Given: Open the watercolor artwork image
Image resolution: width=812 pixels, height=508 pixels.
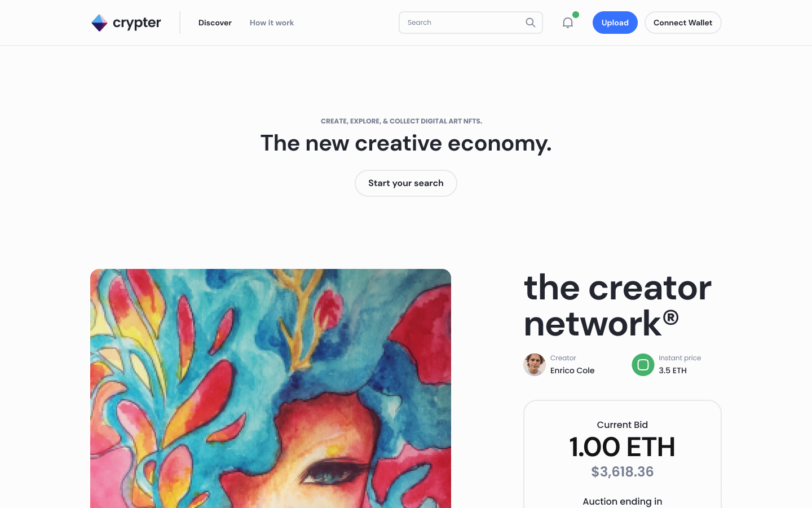Looking at the screenshot, I should point(271,388).
